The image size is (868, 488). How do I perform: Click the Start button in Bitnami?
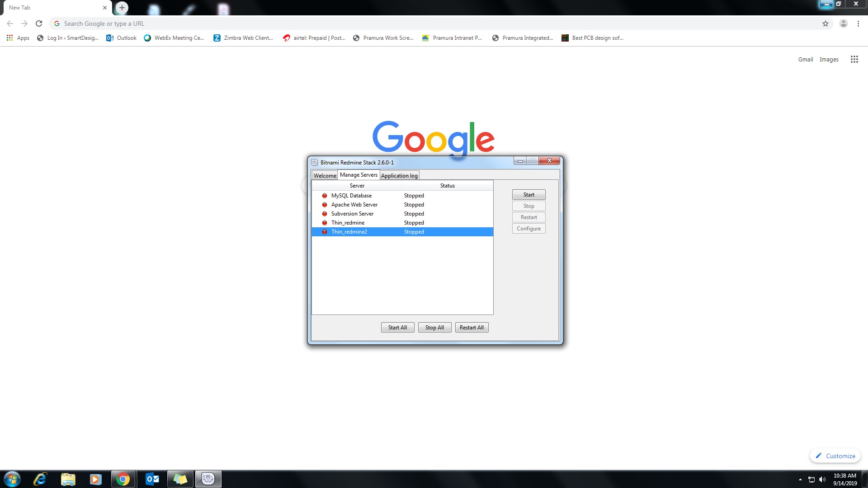point(528,195)
